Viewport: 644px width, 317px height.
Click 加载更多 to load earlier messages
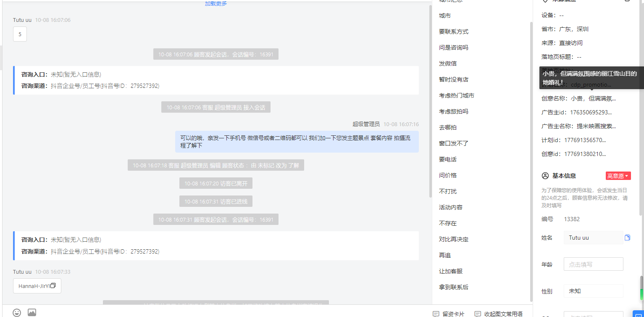(216, 3)
